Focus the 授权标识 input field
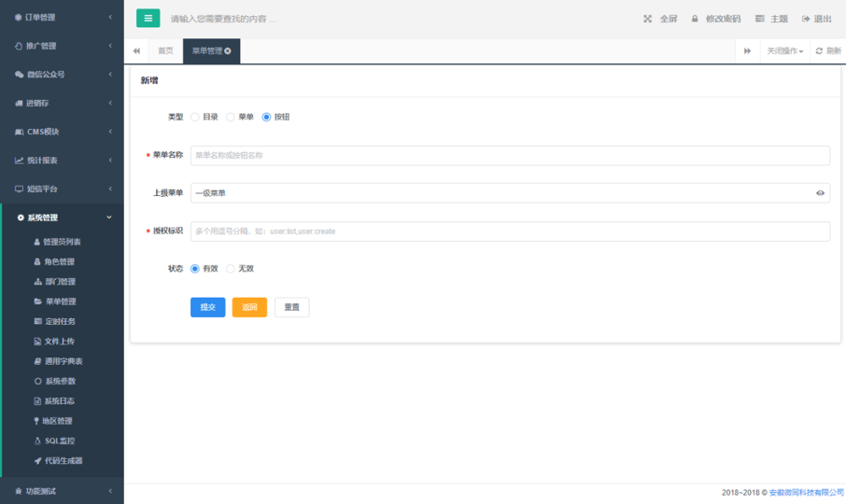 pos(510,231)
